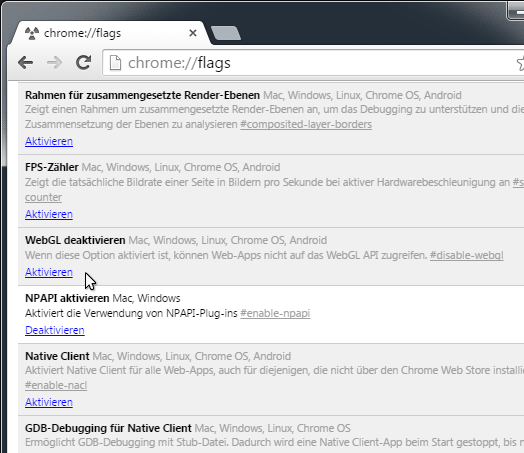The width and height of the screenshot is (524, 453).
Task: Reload the chrome://flags page
Action: (x=84, y=62)
